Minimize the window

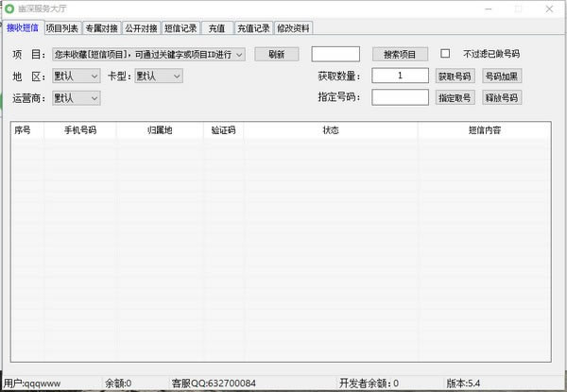489,9
